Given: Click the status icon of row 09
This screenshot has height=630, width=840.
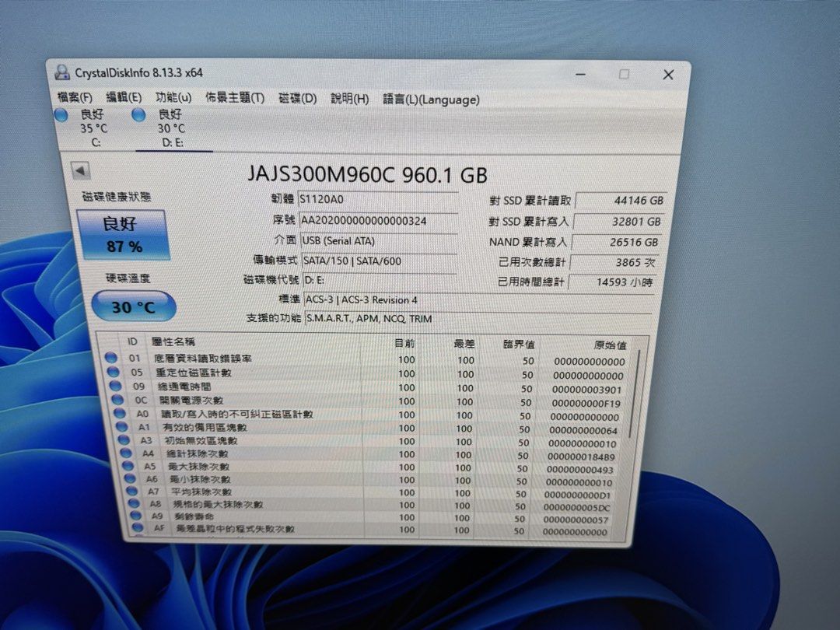Looking at the screenshot, I should click(115, 385).
